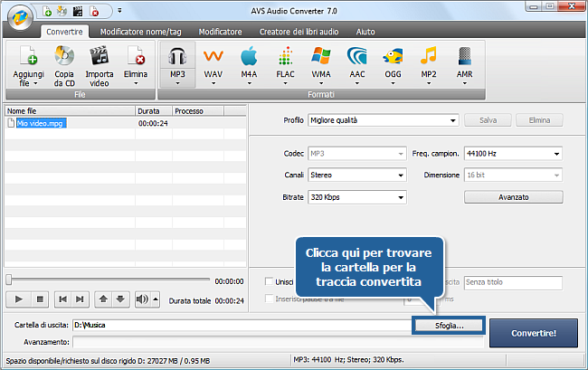
Task: Select the AMR microphone format icon
Action: [464, 56]
